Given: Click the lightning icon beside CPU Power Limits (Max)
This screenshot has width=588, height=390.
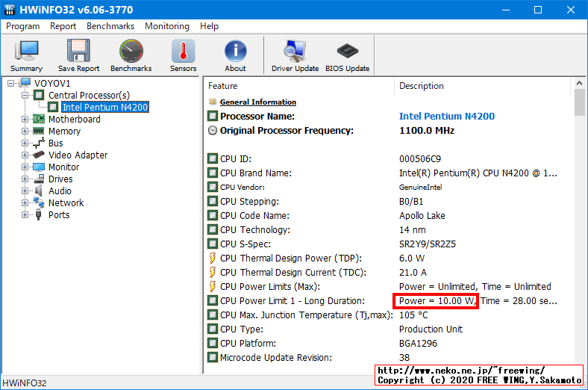Looking at the screenshot, I should tap(213, 287).
